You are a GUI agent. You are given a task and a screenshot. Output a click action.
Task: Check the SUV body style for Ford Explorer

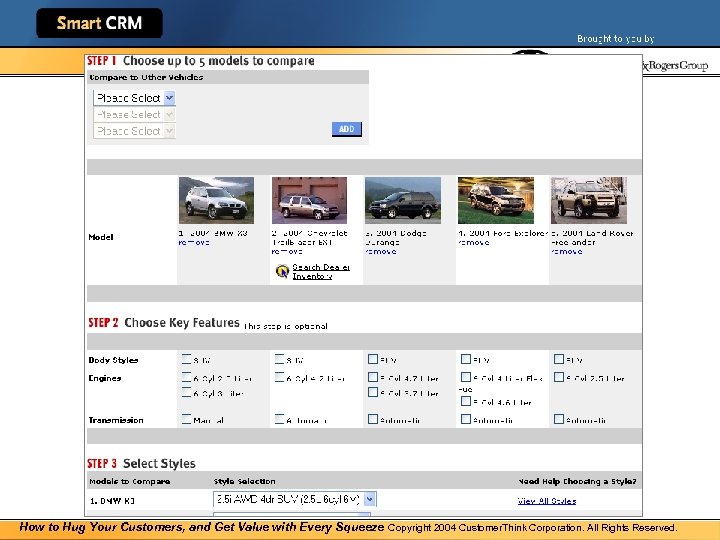466,359
